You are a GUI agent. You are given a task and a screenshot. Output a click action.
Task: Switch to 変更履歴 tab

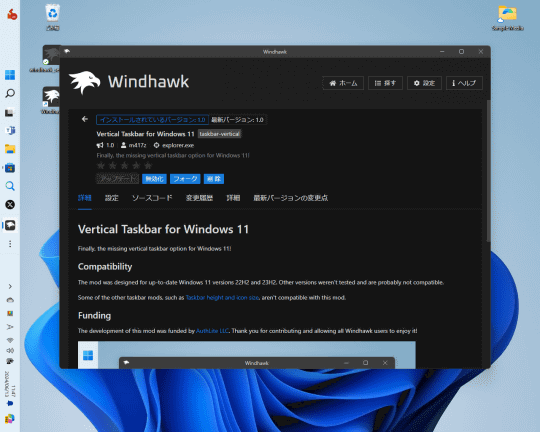pyautogui.click(x=199, y=198)
